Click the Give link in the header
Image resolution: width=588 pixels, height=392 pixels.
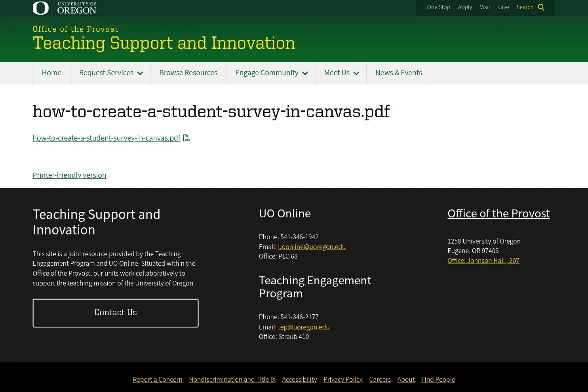503,8
